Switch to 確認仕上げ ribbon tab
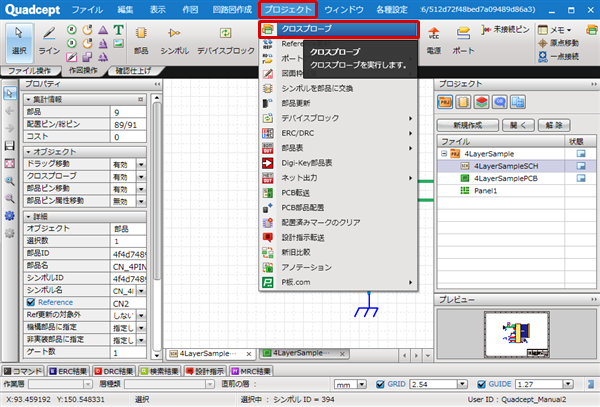 coord(133,71)
